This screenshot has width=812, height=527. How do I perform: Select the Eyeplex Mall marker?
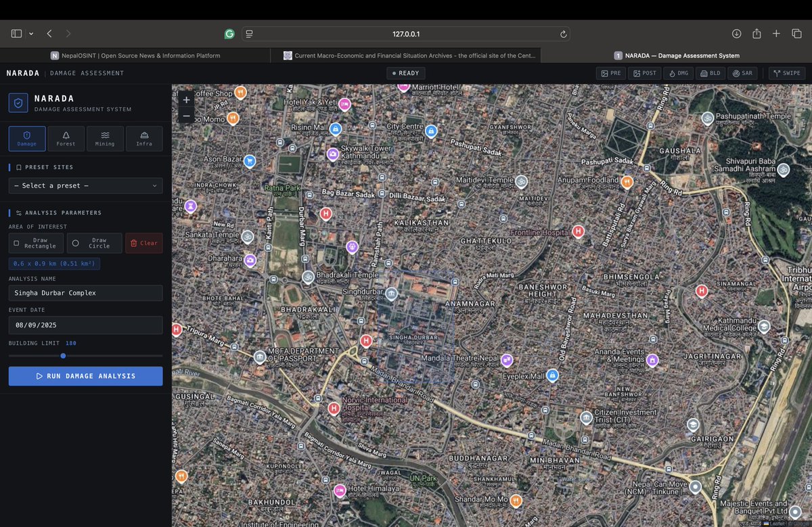point(552,375)
